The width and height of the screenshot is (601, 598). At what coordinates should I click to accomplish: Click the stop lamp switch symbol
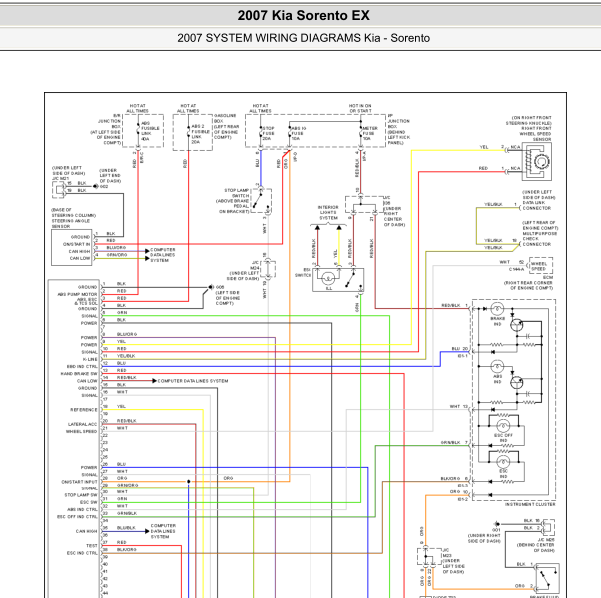pos(261,200)
